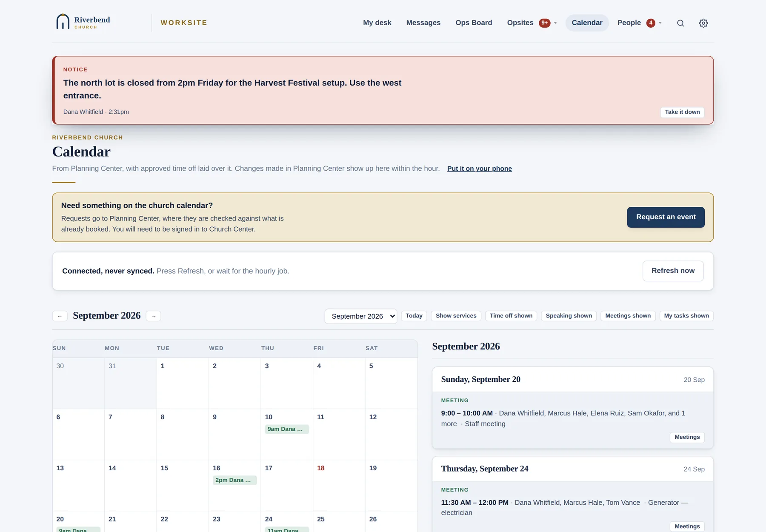This screenshot has width=766, height=532.
Task: Click the Take it down button
Action: pos(682,112)
